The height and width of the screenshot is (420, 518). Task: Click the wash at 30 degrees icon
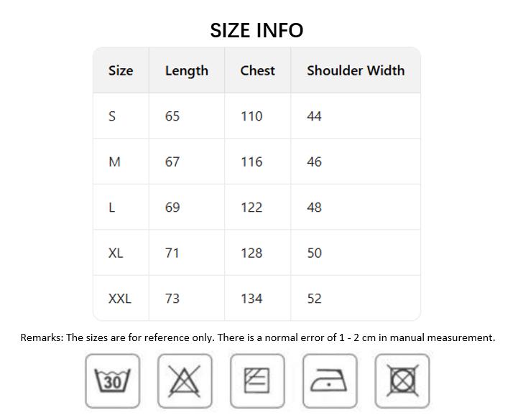tap(113, 381)
